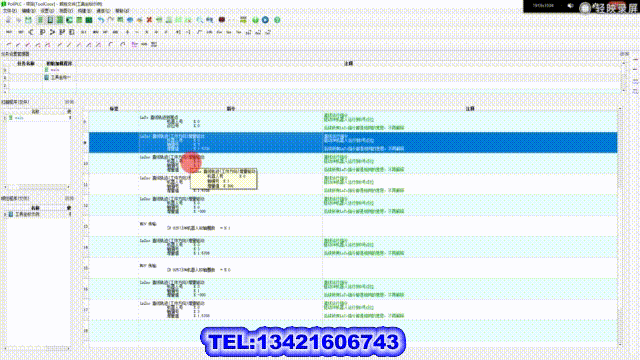This screenshot has width=640, height=360.
Task: Select the main entry in the task table
Action: (x=55, y=70)
